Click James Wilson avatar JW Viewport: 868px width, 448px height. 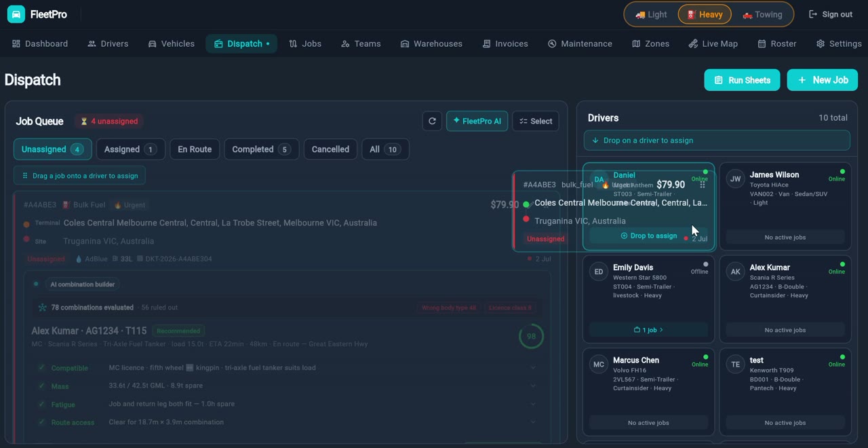pyautogui.click(x=735, y=179)
